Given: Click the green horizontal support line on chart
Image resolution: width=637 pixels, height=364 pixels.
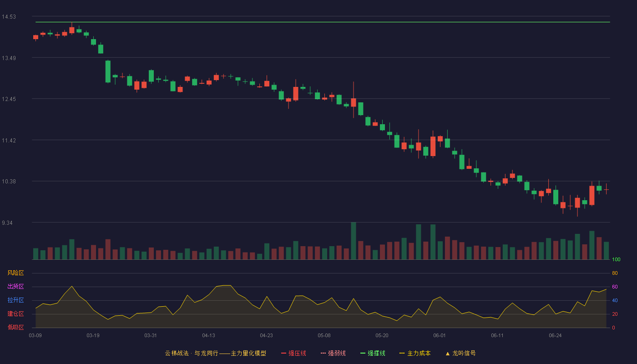Looking at the screenshot, I should (x=323, y=22).
